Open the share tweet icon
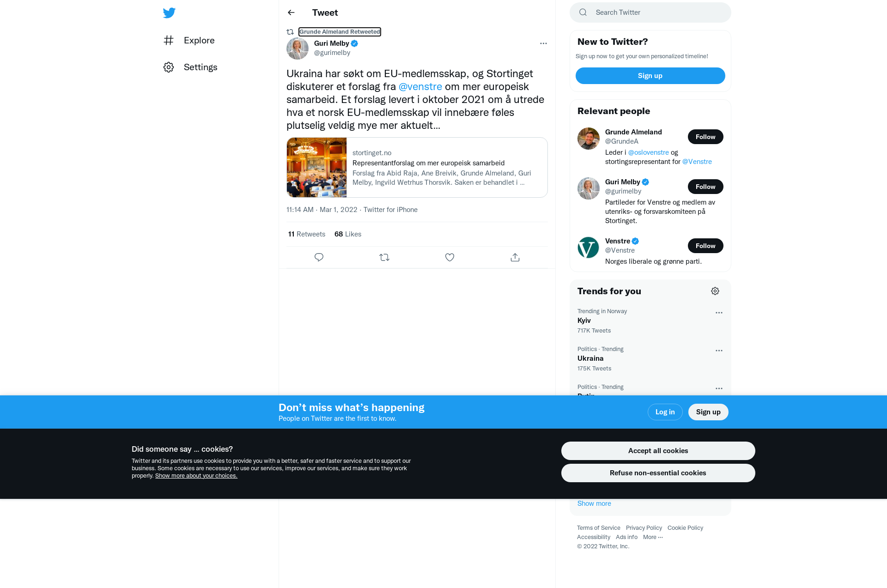This screenshot has height=588, width=887. [515, 257]
